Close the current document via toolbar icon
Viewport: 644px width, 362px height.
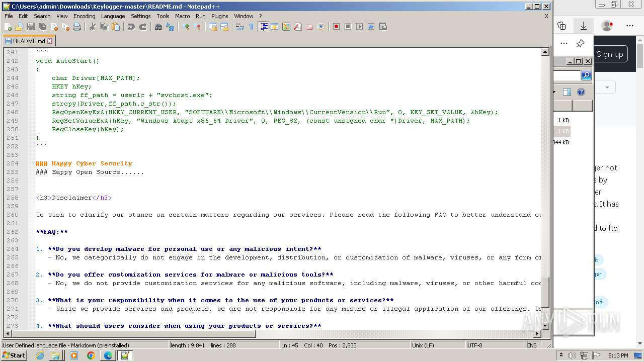[x=54, y=27]
